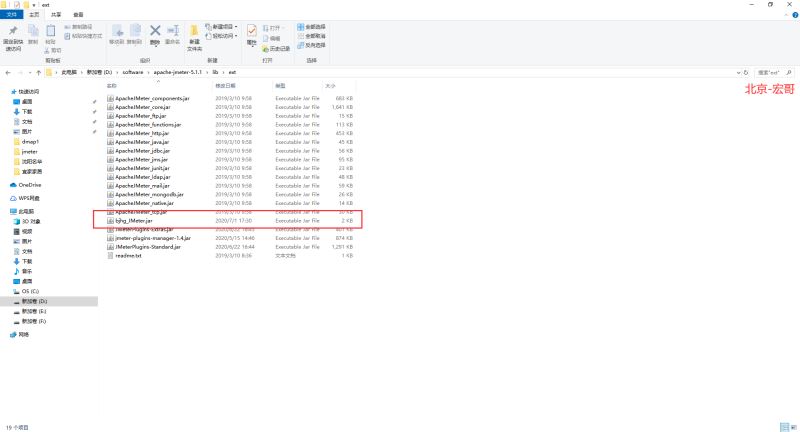Image resolution: width=800 pixels, height=432 pixels.
Task: Click the Copy path button
Action: point(79,27)
